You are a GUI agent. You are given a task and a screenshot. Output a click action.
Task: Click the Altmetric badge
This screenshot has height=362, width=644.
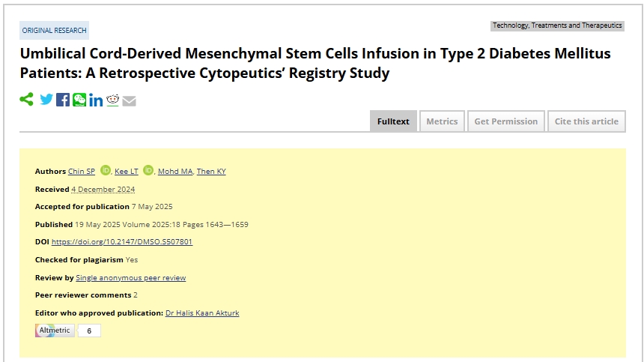pos(55,331)
